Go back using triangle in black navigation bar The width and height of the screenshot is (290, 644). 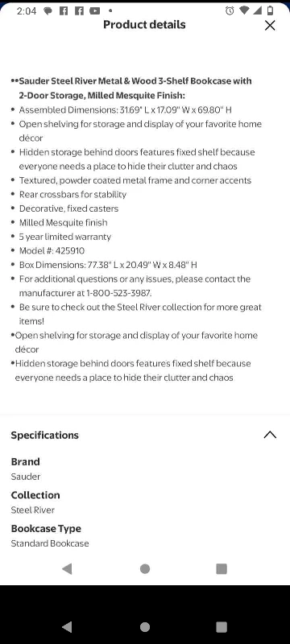67,627
